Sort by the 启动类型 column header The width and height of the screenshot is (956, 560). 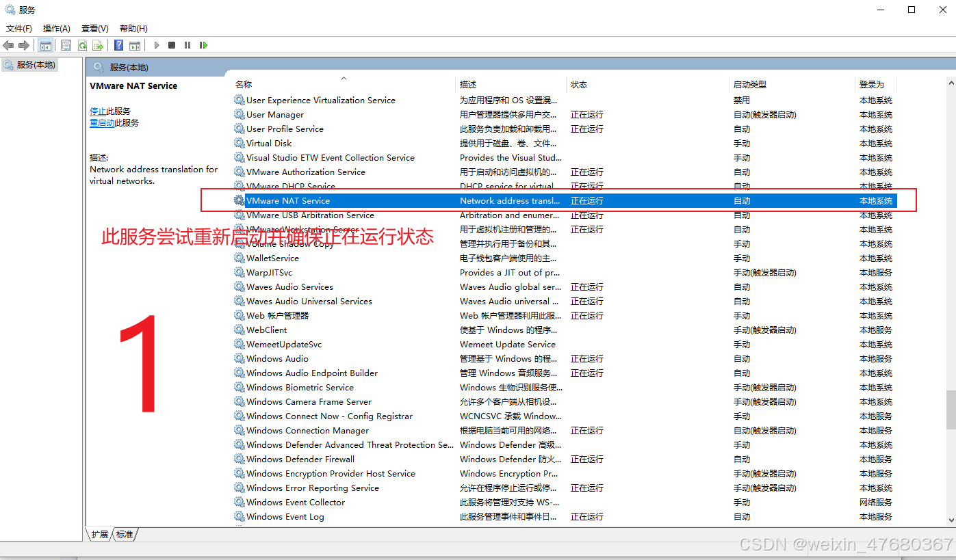click(792, 85)
